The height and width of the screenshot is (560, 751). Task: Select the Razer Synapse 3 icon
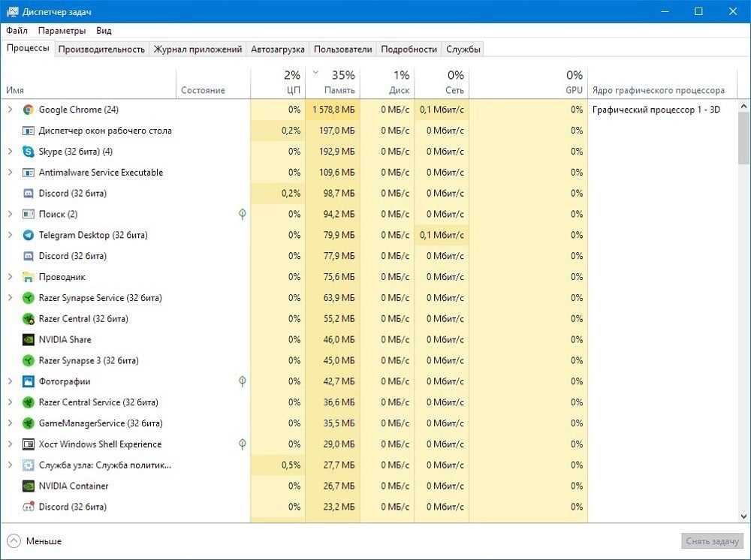coord(29,360)
